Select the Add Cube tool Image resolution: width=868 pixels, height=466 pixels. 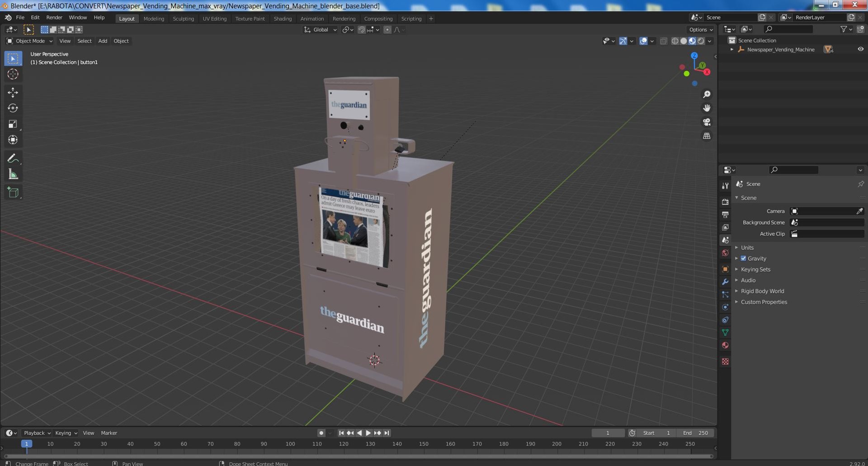[13, 192]
